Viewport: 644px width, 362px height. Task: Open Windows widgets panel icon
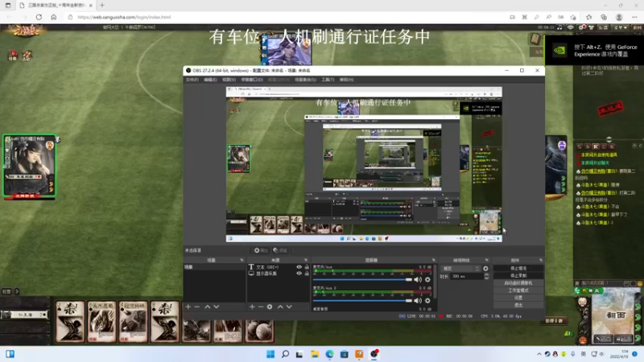point(10,354)
